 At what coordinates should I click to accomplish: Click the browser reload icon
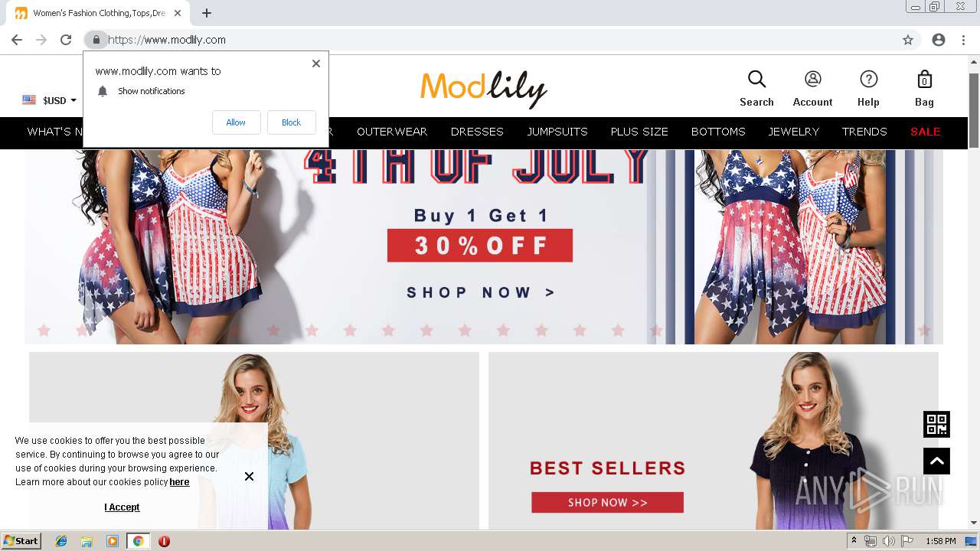tap(66, 40)
